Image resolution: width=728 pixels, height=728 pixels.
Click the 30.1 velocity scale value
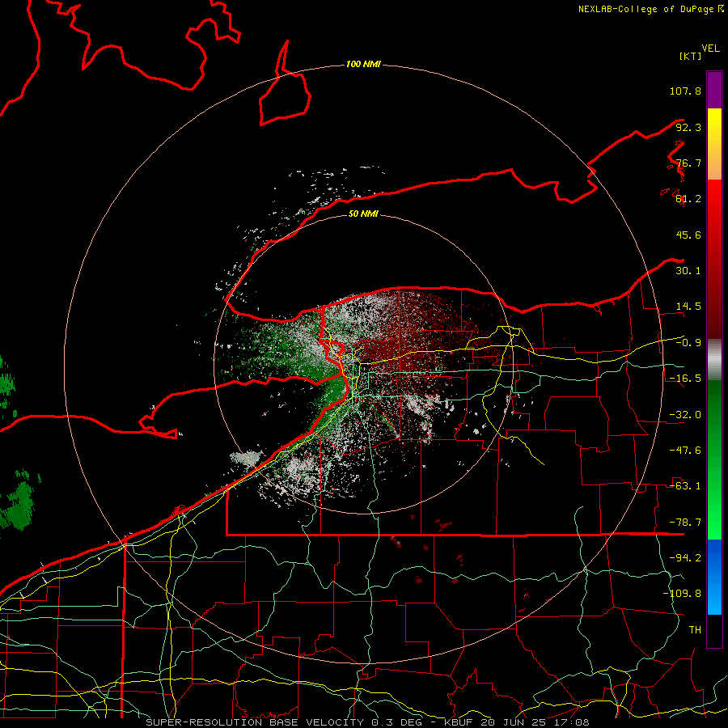[x=688, y=271]
